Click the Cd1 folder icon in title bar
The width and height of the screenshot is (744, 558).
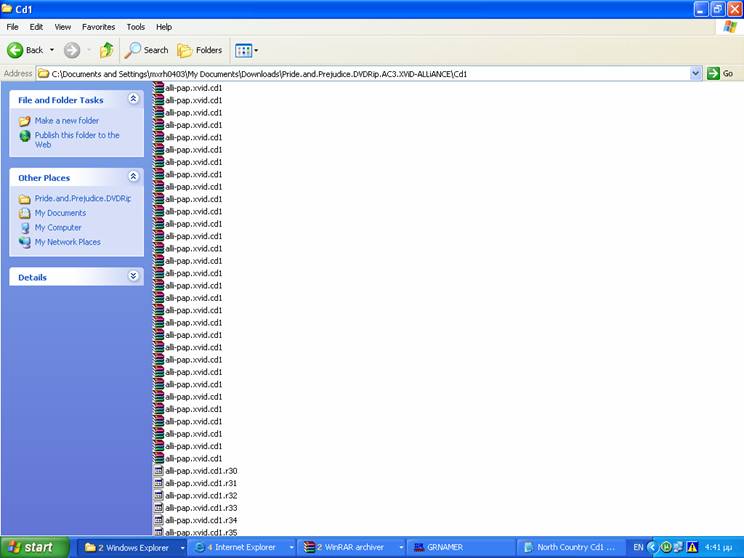pos(7,9)
